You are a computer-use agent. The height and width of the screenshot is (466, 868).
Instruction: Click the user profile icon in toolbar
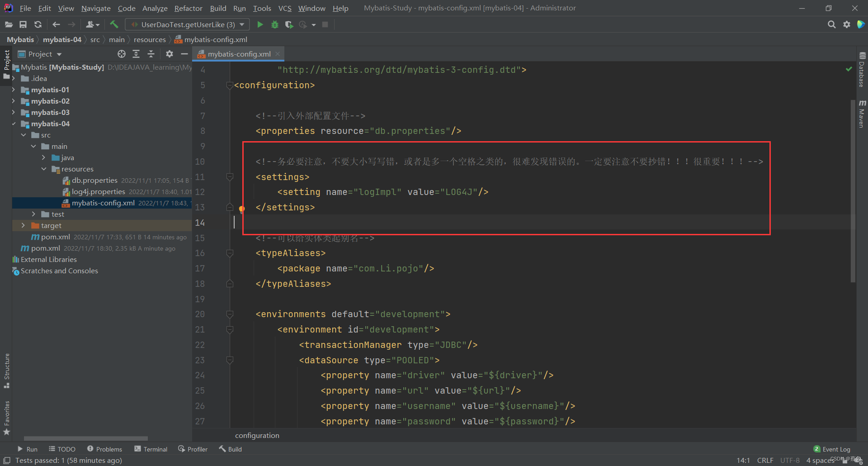[92, 24]
